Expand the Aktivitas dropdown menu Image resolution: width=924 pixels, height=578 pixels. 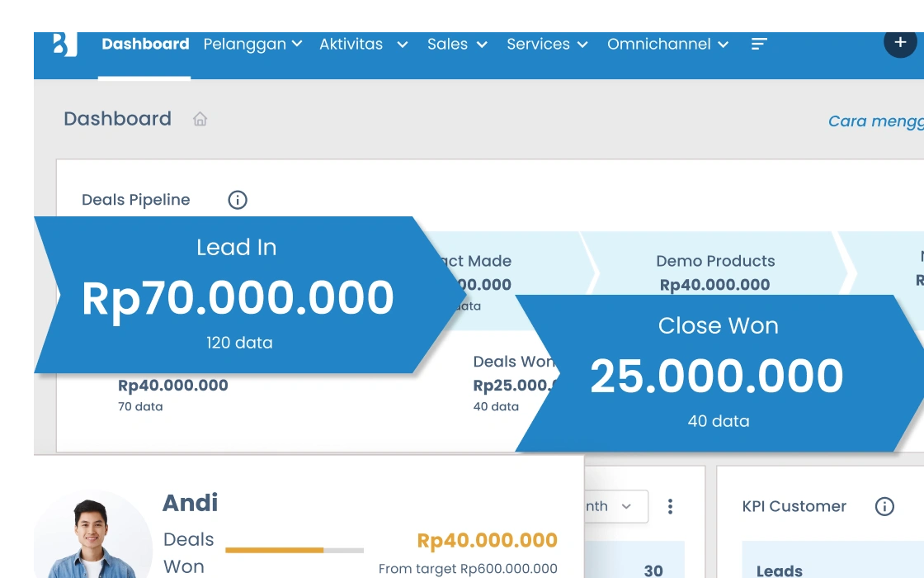tap(364, 45)
